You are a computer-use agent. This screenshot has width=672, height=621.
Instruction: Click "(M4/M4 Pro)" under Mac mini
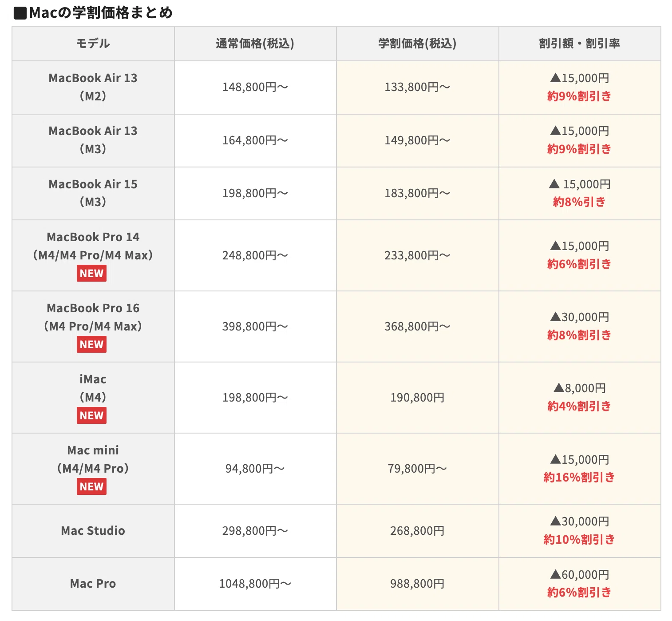(93, 468)
